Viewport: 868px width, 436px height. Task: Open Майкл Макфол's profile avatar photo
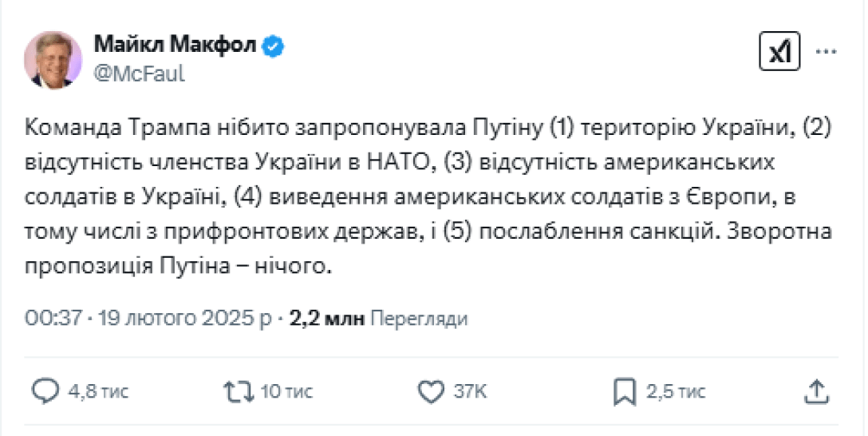click(53, 59)
